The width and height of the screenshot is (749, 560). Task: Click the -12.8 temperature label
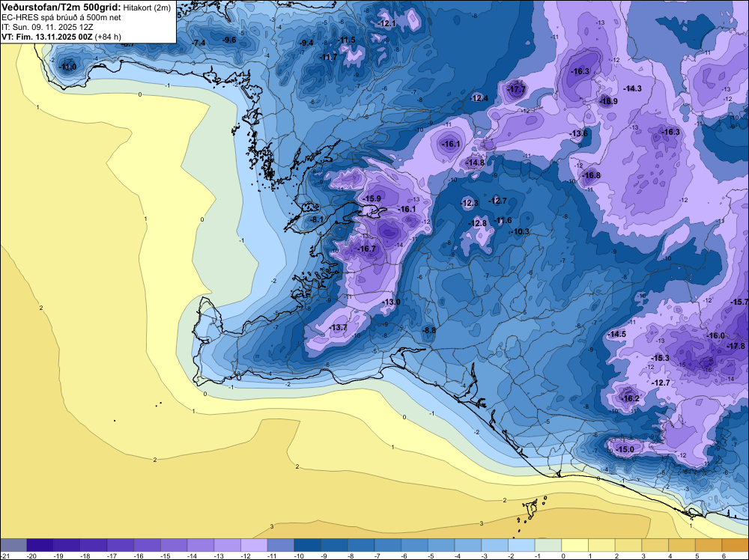tap(477, 223)
